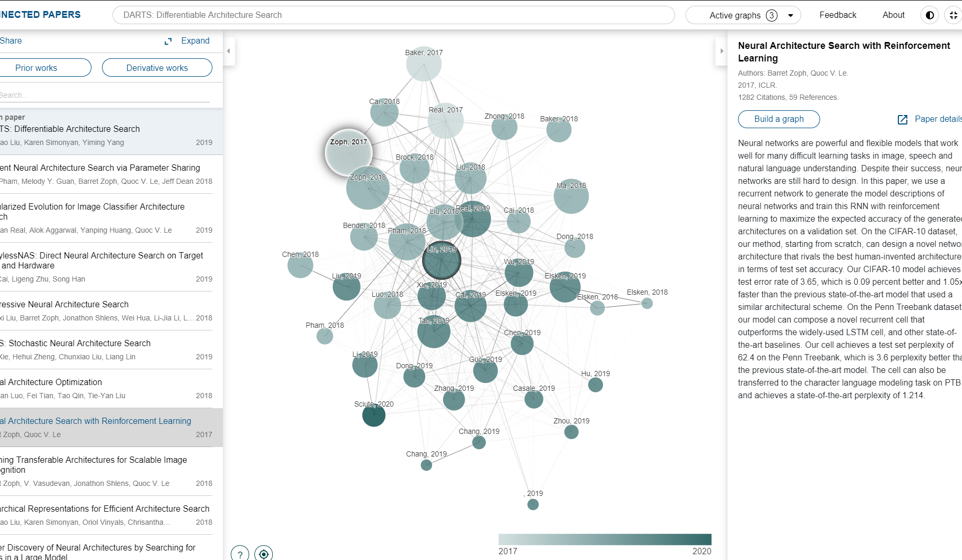
Task: Open the help question mark icon
Action: click(240, 554)
